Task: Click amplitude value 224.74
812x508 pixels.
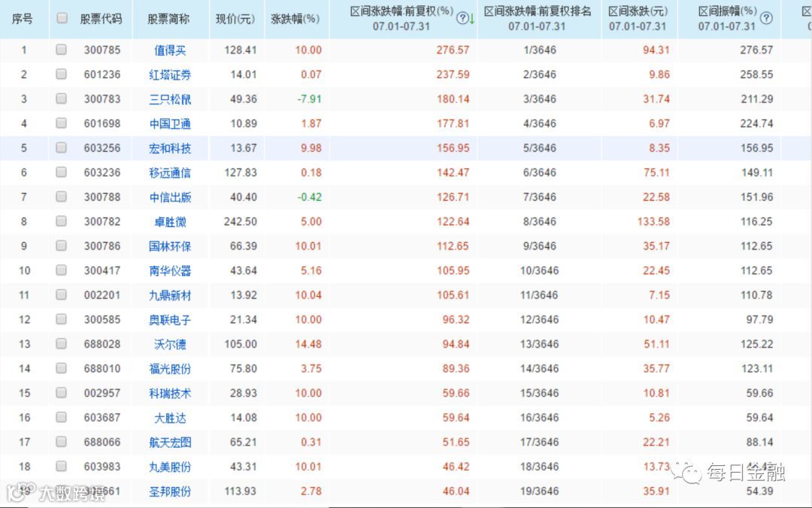Action: [756, 123]
